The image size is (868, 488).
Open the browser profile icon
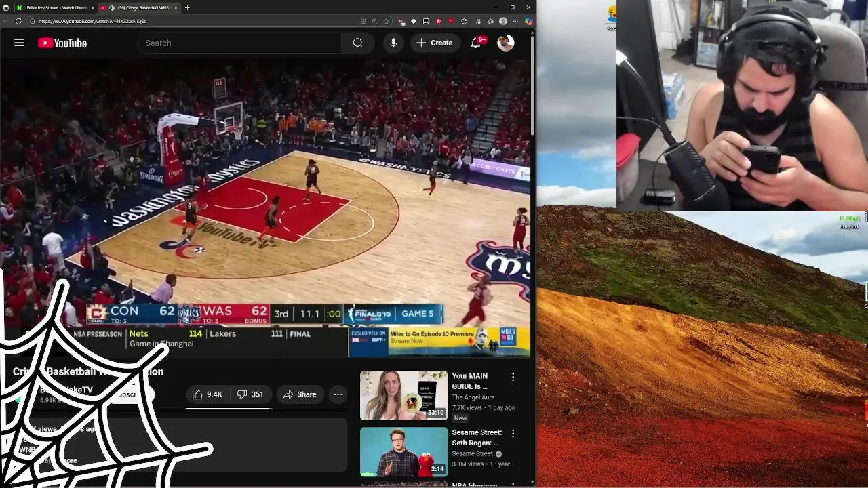pyautogui.click(x=502, y=21)
